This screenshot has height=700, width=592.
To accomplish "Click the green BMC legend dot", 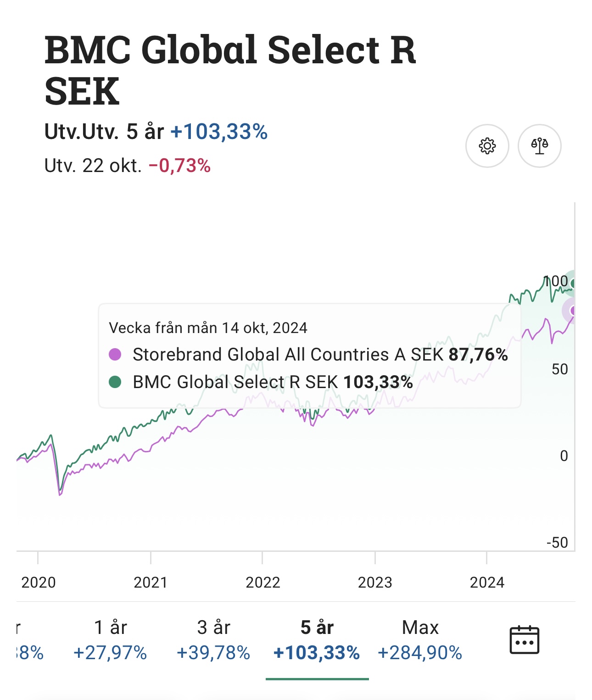I will [x=115, y=382].
